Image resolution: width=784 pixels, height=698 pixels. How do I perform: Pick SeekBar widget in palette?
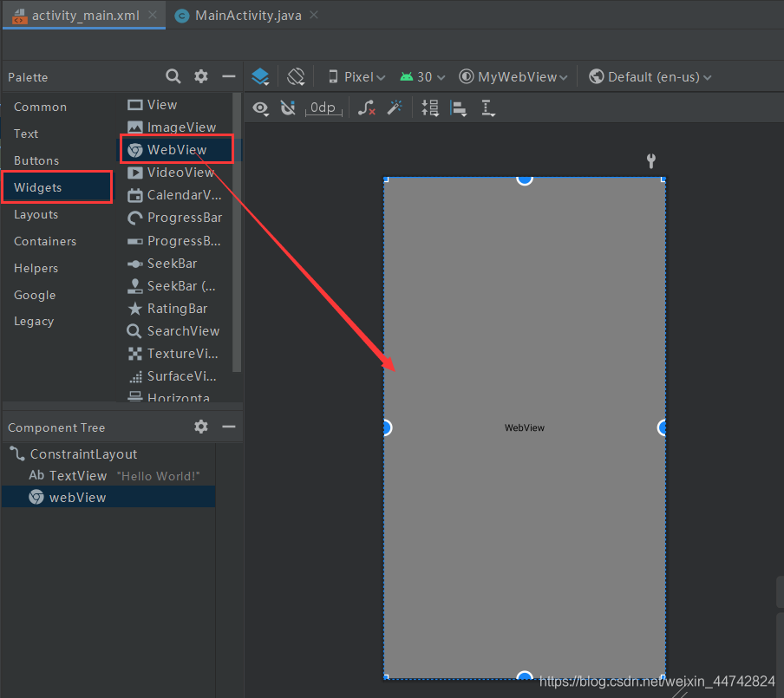pos(162,264)
